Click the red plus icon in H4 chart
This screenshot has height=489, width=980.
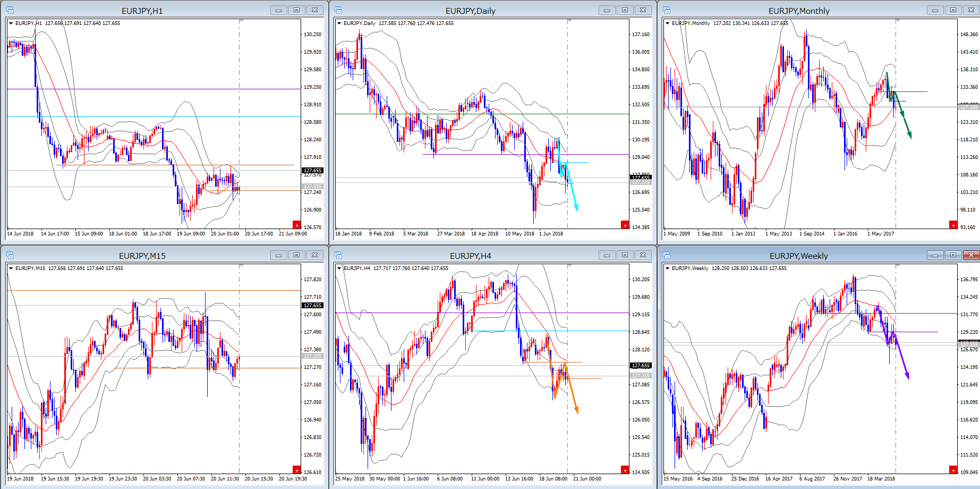click(x=625, y=470)
